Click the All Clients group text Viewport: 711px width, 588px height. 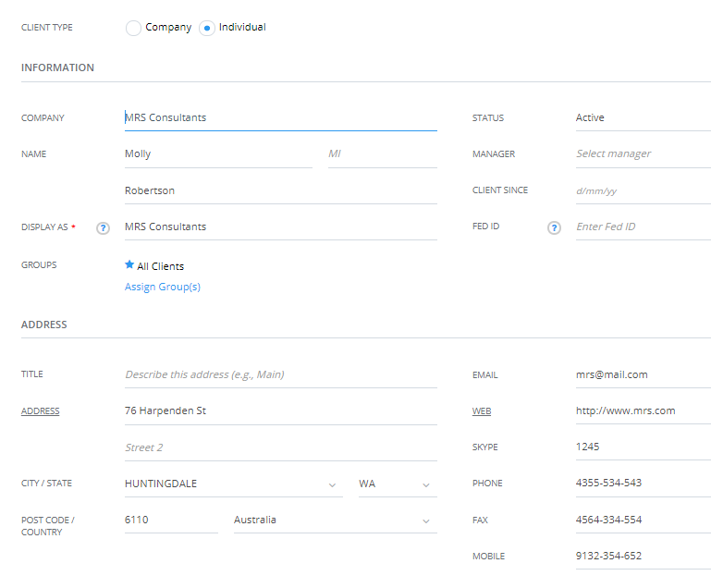(x=161, y=266)
